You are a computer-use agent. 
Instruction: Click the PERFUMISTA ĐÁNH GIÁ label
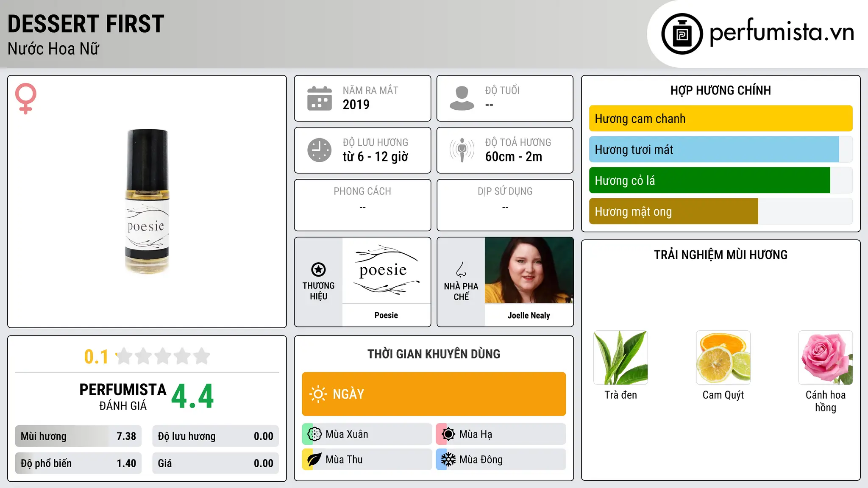coord(123,396)
